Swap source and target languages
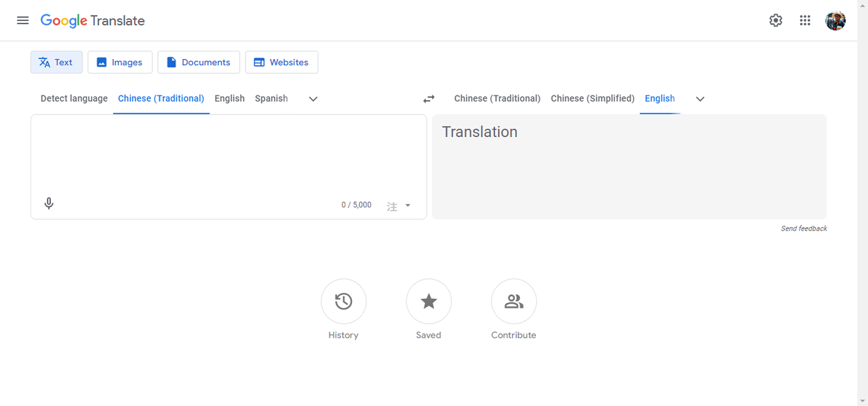Image resolution: width=868 pixels, height=406 pixels. (429, 99)
